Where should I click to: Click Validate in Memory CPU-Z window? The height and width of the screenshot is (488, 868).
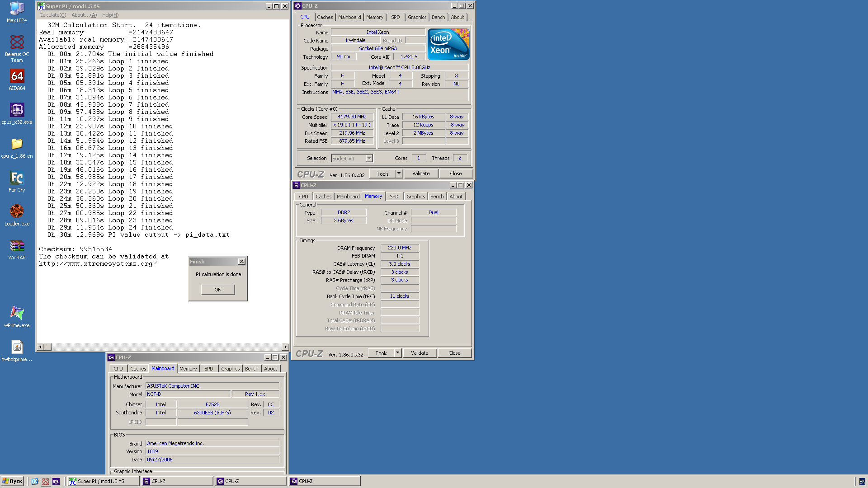[x=420, y=353]
